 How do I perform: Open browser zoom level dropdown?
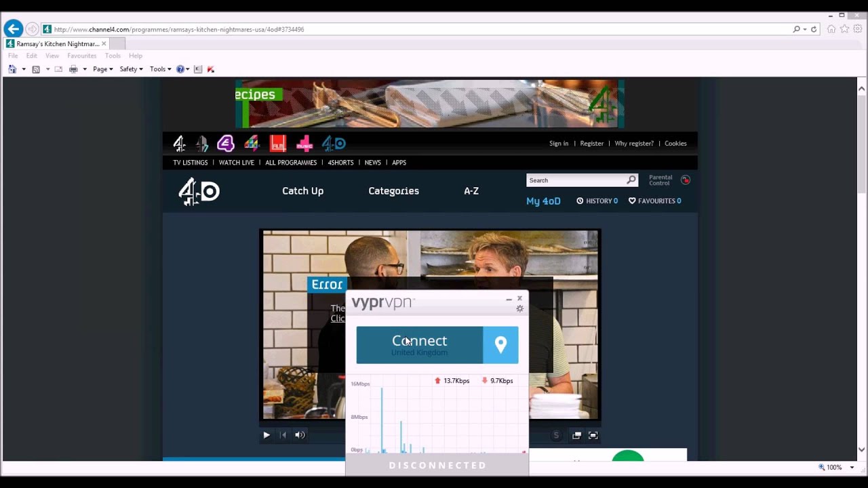tap(852, 467)
